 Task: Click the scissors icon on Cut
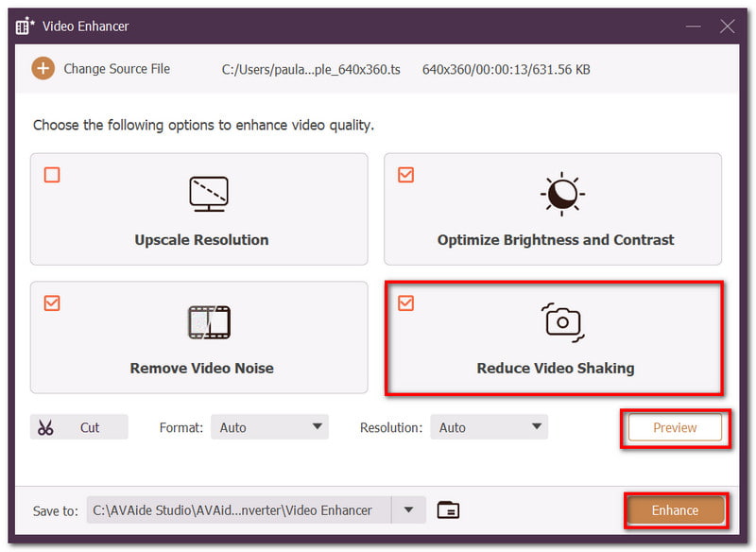pyautogui.click(x=45, y=427)
